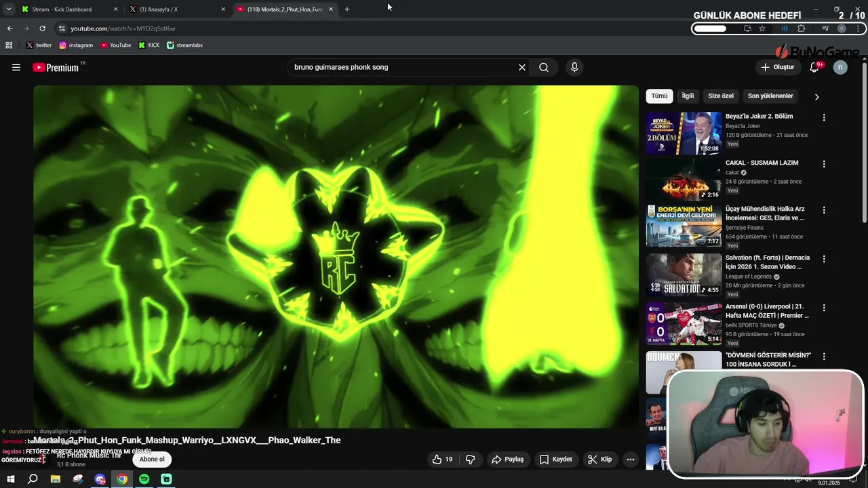This screenshot has height=488, width=868.
Task: Reload the YouTube page
Action: (42, 28)
